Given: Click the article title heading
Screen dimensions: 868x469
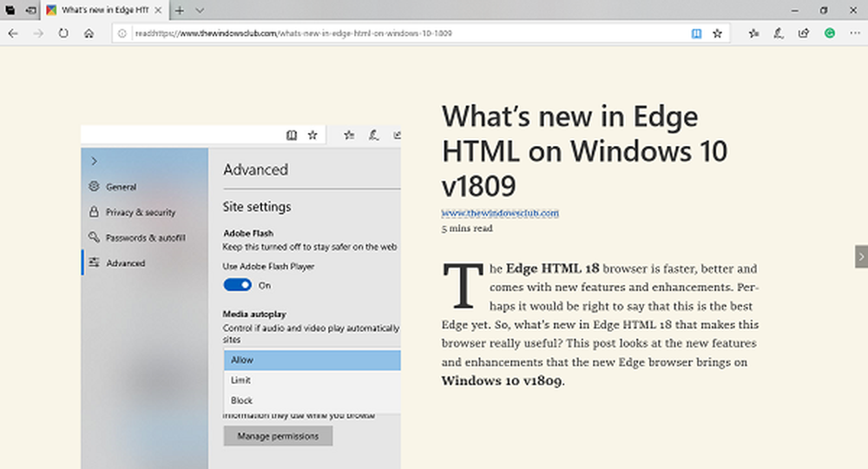Looking at the screenshot, I should 584,150.
